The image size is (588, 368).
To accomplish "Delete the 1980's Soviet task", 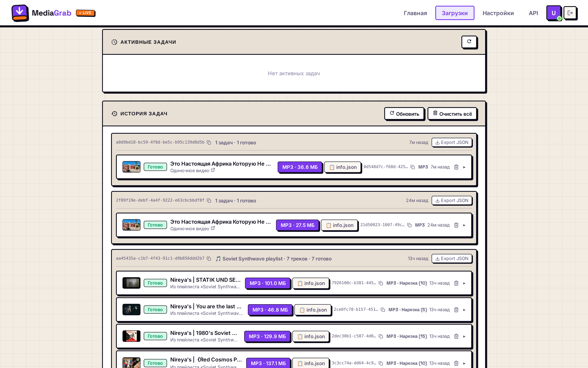I will tap(456, 336).
